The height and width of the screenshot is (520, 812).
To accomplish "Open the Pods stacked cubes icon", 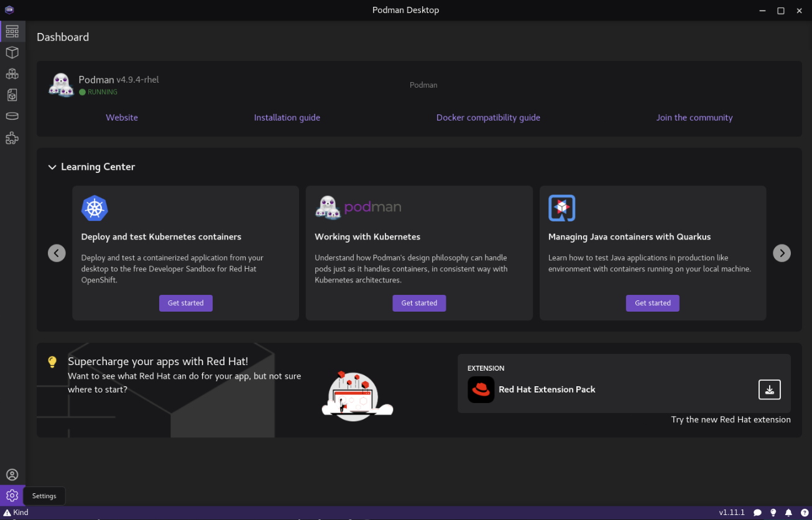I will tap(12, 74).
